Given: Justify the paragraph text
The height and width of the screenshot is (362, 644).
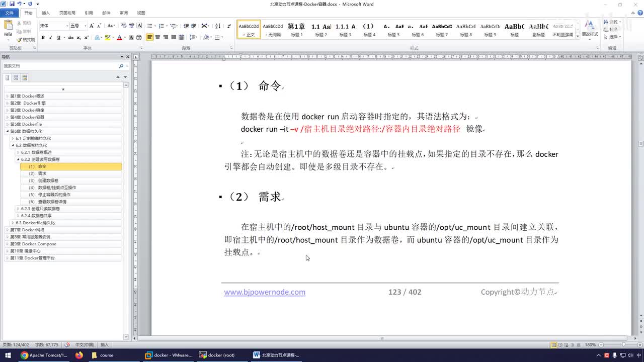Looking at the screenshot, I should pyautogui.click(x=174, y=37).
